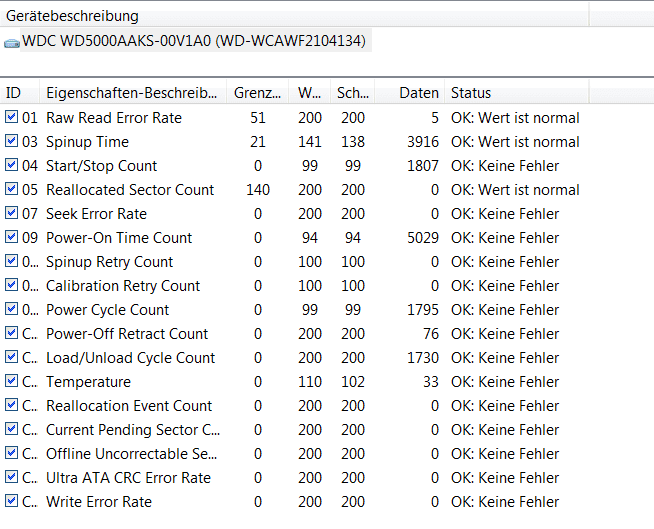Select the 'Load/Unload Cycle Count' attribute name
The image size is (654, 529).
click(131, 358)
